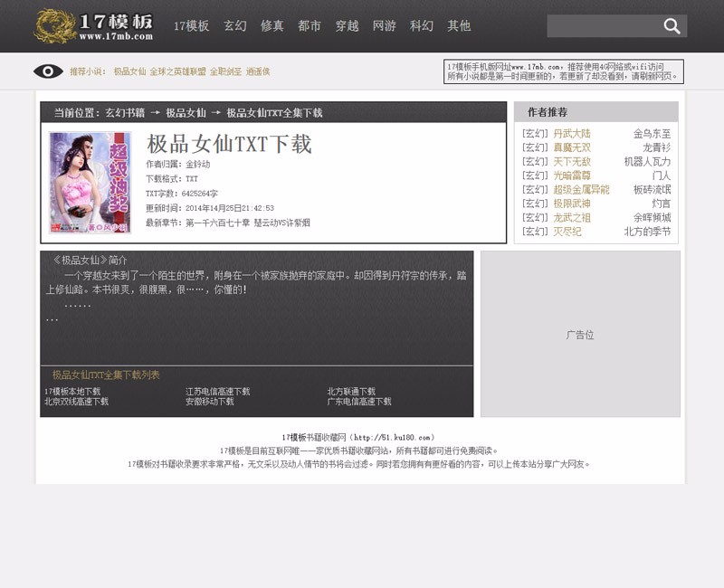Image resolution: width=724 pixels, height=588 pixels.
Task: Click inside the search input box
Action: [x=606, y=24]
